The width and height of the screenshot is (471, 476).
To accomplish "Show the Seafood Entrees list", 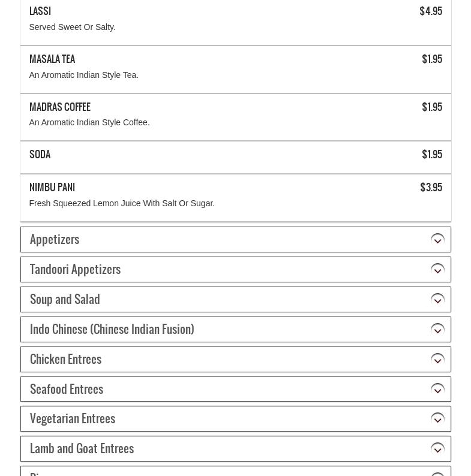I will click(x=236, y=389).
